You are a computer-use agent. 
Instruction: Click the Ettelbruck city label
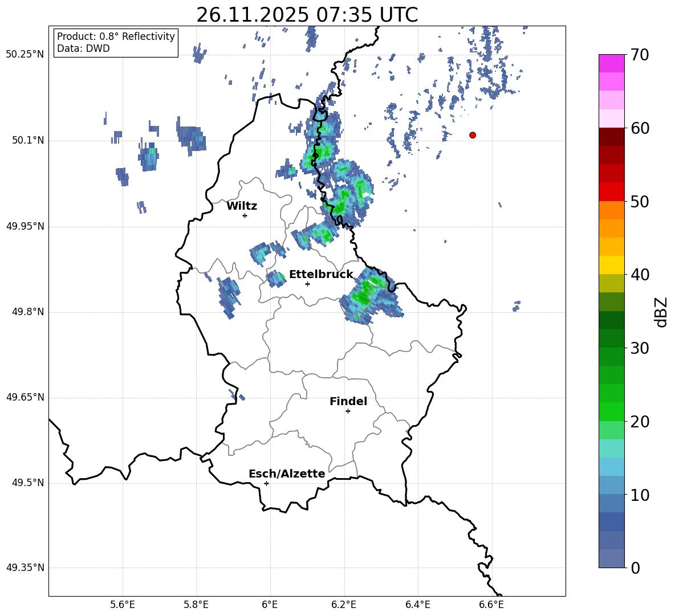click(x=321, y=275)
